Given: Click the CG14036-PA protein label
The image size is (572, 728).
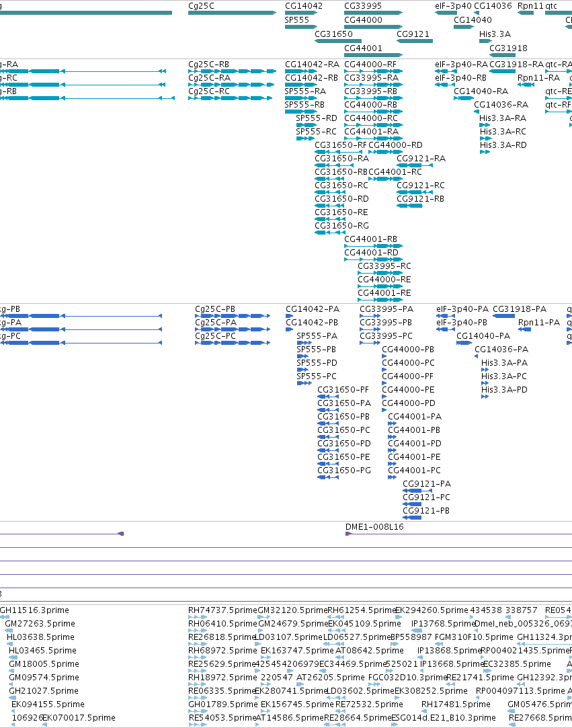Looking at the screenshot, I should coord(501,349).
